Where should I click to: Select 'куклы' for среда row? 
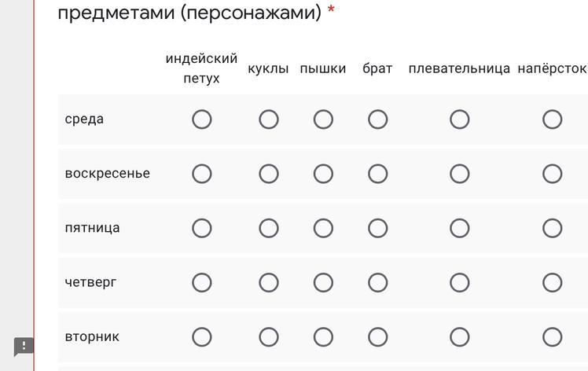pyautogui.click(x=269, y=119)
